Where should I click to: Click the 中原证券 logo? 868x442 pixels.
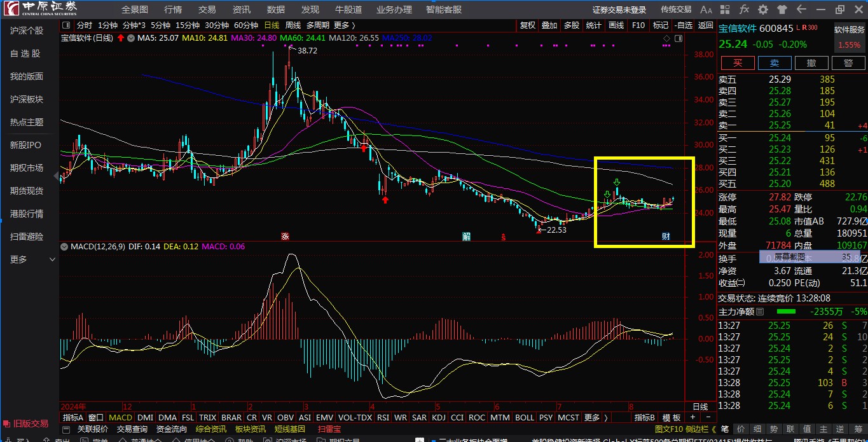tap(39, 9)
